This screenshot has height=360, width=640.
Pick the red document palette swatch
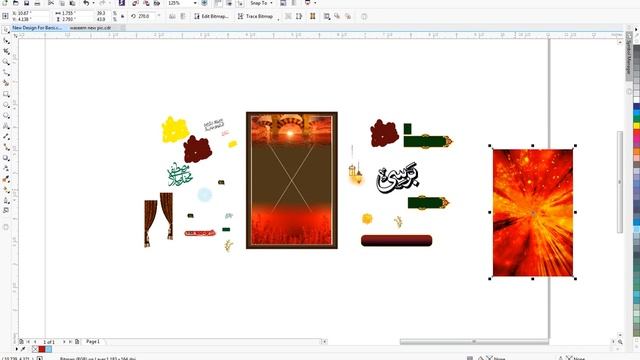point(42,349)
